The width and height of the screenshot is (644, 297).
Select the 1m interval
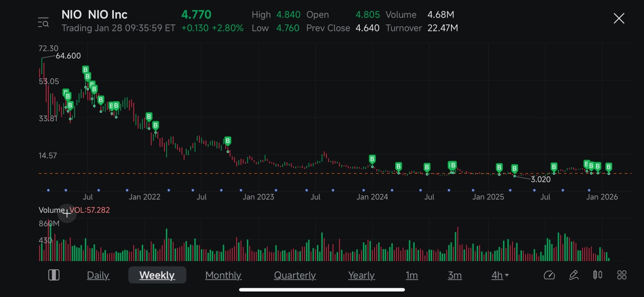[412, 275]
